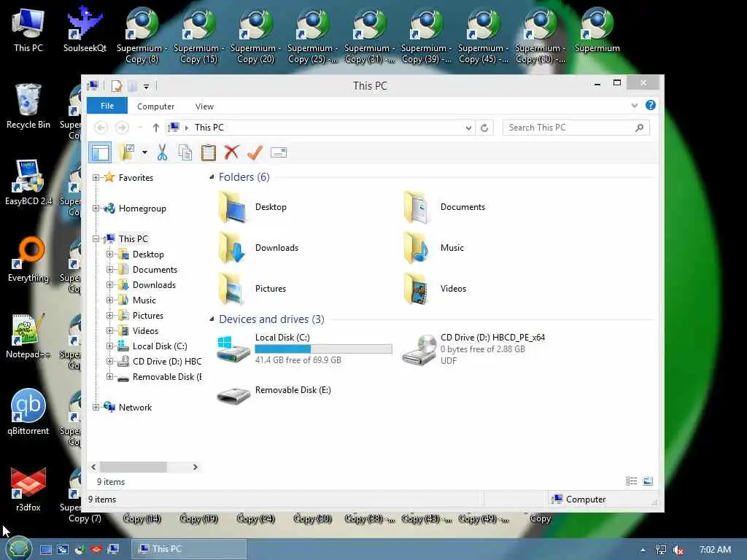Click Show Desktop taskbar quick launch icon
The image size is (747, 560).
(x=46, y=550)
